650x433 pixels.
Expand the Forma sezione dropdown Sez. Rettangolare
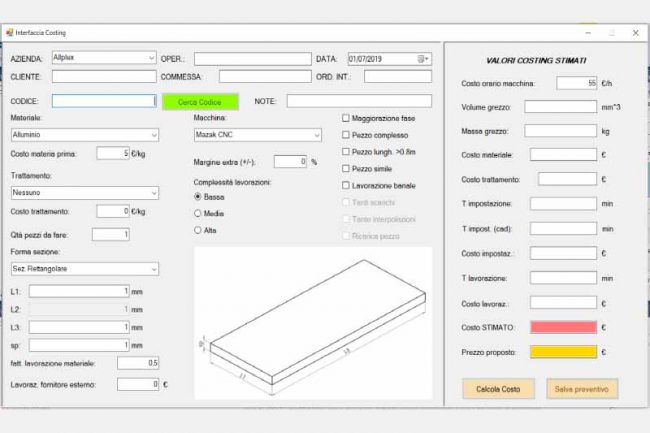click(x=85, y=269)
